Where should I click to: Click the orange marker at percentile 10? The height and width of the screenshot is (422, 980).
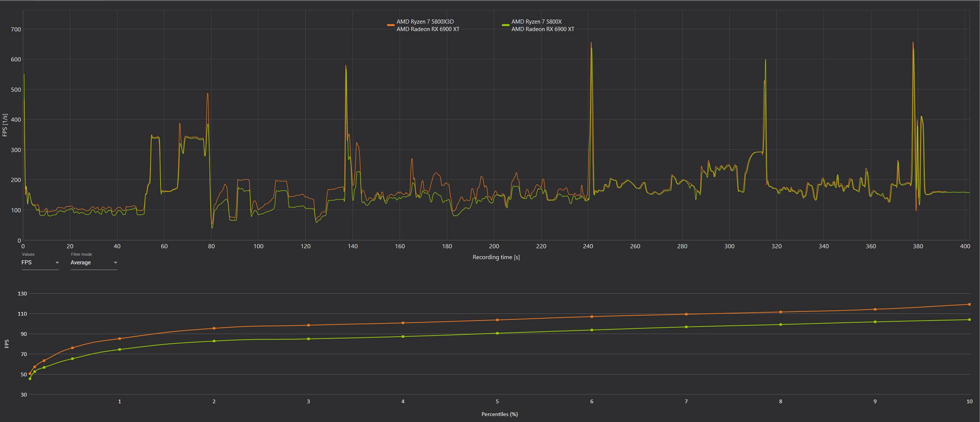point(969,304)
